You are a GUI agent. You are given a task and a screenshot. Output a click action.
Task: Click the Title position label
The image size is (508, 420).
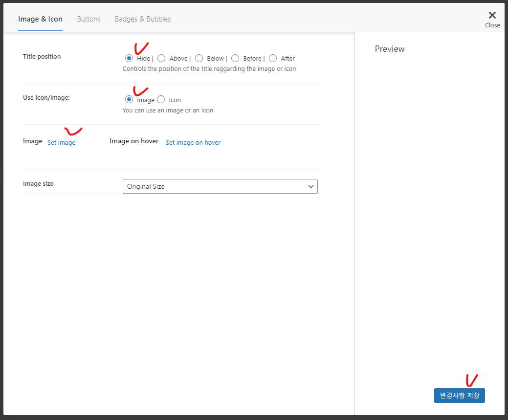click(x=42, y=56)
